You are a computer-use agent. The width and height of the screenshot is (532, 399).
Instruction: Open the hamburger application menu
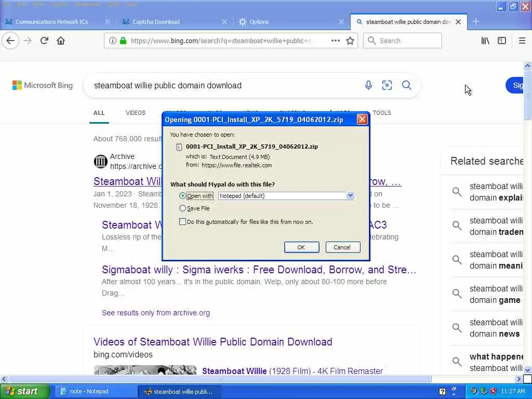coord(522,41)
